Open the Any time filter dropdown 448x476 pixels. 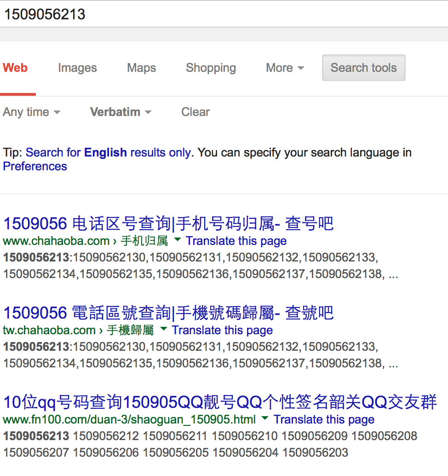coord(31,112)
